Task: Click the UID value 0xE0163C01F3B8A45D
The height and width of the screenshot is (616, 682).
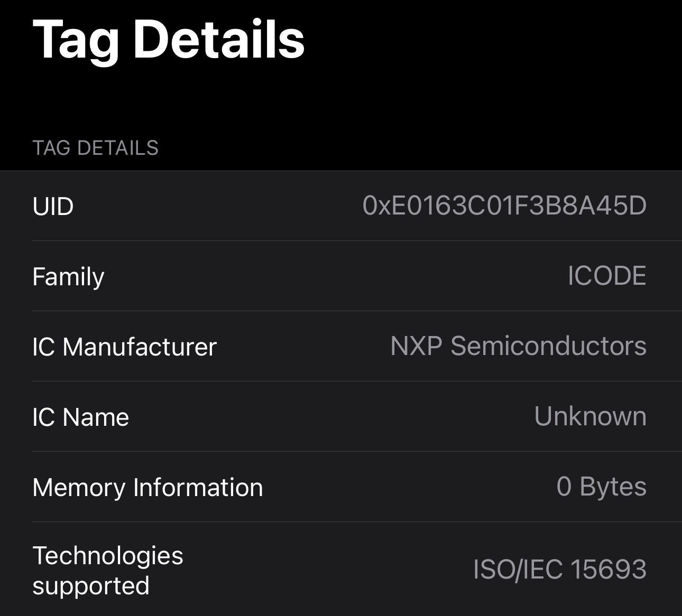Action: coord(504,206)
